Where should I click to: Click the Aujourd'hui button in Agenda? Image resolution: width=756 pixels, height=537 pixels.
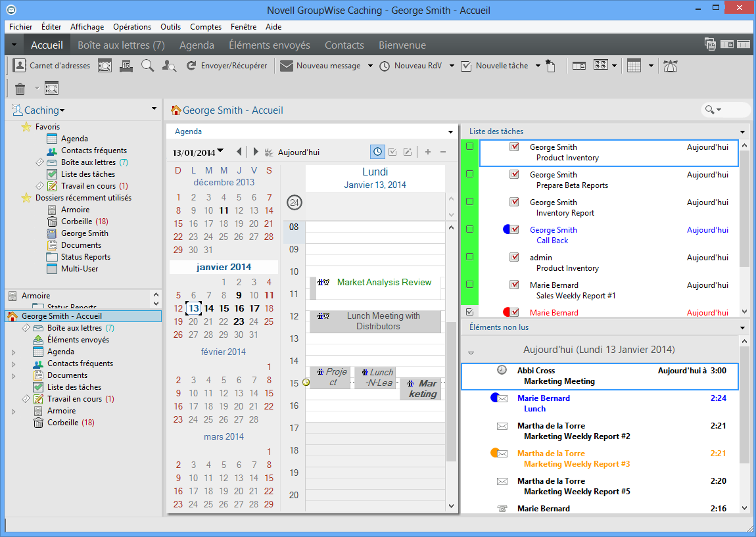click(292, 152)
